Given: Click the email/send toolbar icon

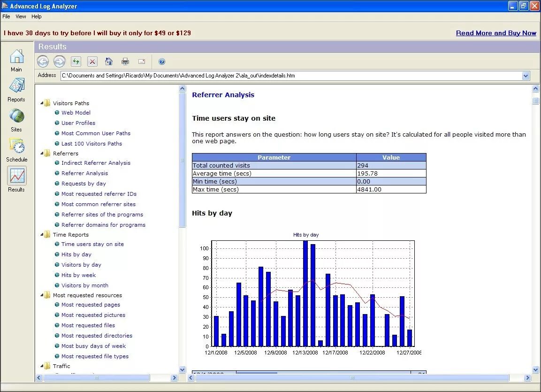Looking at the screenshot, I should (141, 62).
